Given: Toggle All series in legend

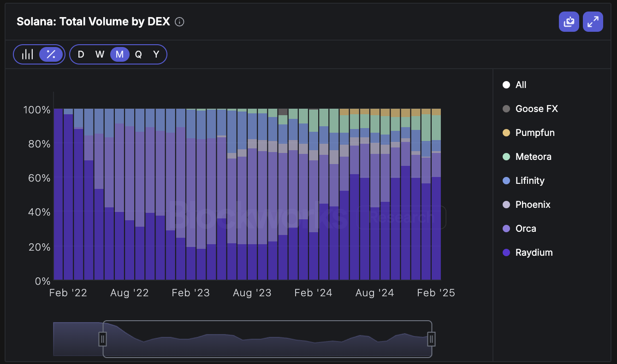Looking at the screenshot, I should (x=520, y=85).
